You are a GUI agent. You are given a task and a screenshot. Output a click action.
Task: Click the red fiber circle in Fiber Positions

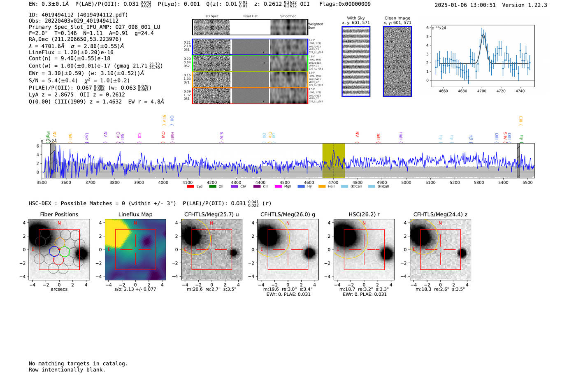point(58,260)
